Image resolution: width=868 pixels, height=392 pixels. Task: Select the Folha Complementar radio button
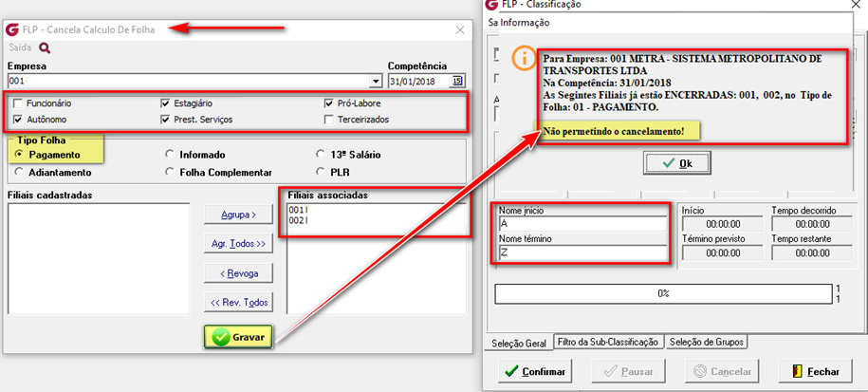(171, 172)
